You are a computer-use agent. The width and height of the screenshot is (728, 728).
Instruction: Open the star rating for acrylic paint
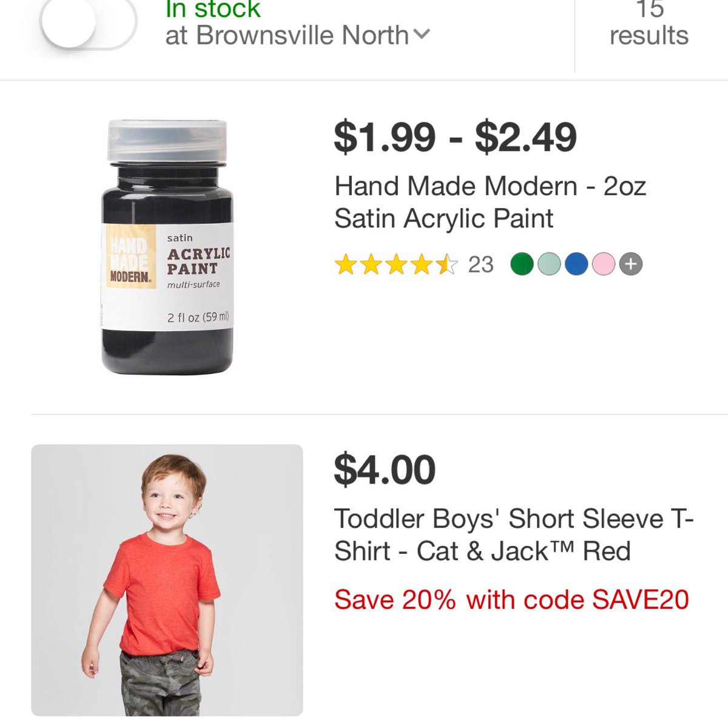click(x=397, y=265)
